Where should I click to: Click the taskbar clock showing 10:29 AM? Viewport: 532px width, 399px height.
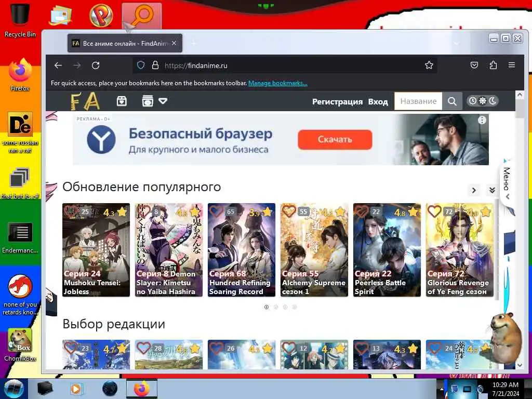[505, 389]
